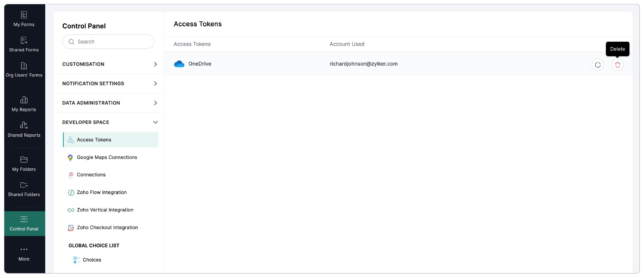The width and height of the screenshot is (644, 278).
Task: Expand Notification Settings section
Action: pos(110,83)
